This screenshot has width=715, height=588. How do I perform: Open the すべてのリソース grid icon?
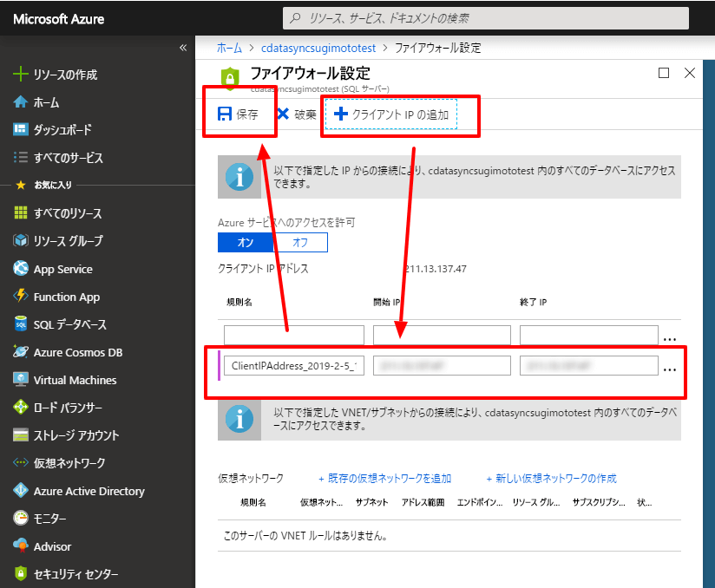[x=20, y=212]
